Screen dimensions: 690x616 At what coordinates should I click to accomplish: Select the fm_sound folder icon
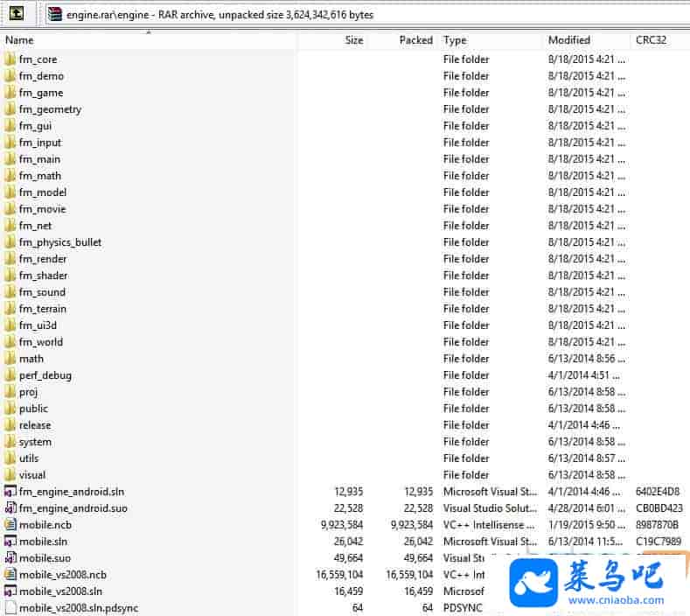point(10,292)
